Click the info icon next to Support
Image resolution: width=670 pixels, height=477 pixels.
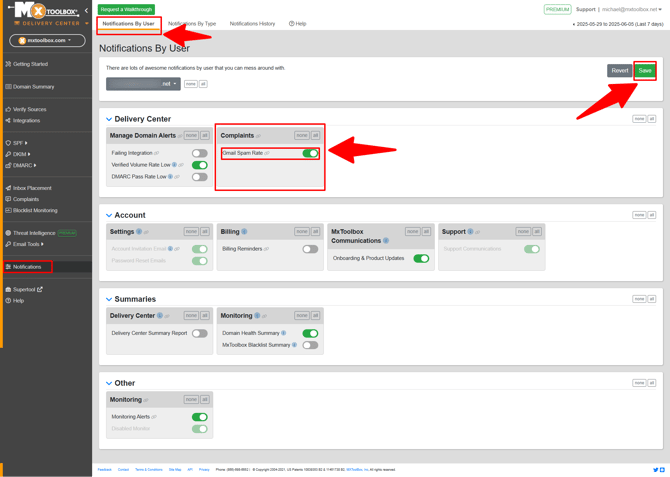(x=470, y=231)
